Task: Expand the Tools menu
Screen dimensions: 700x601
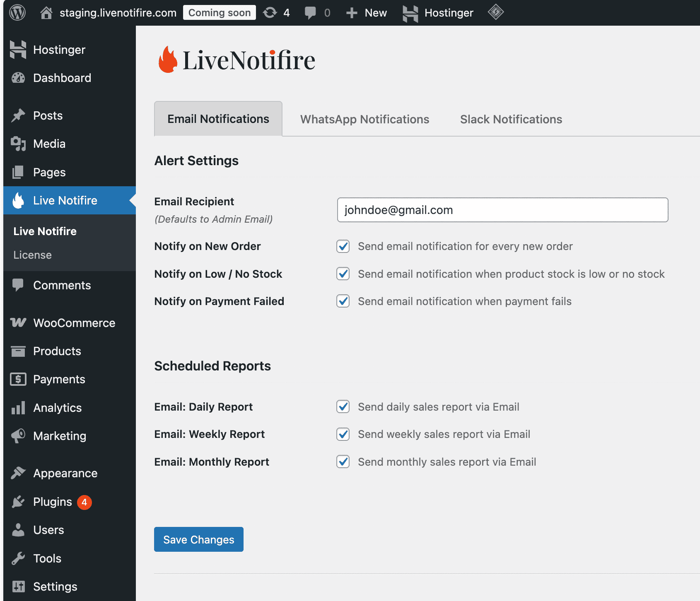Action: (47, 558)
